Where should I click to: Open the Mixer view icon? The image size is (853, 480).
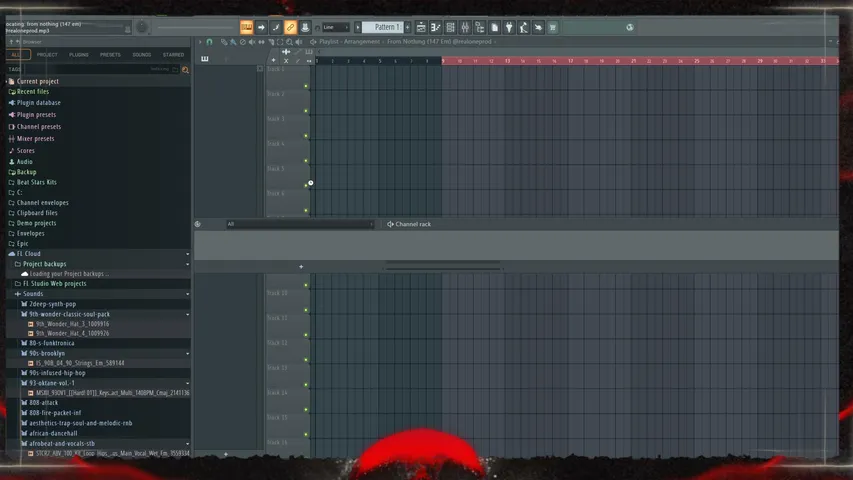coord(465,27)
